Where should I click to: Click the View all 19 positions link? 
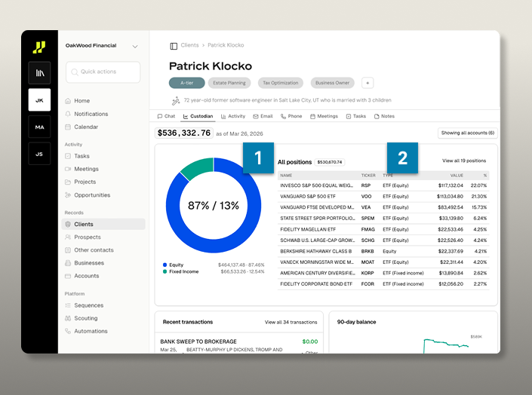click(x=464, y=161)
